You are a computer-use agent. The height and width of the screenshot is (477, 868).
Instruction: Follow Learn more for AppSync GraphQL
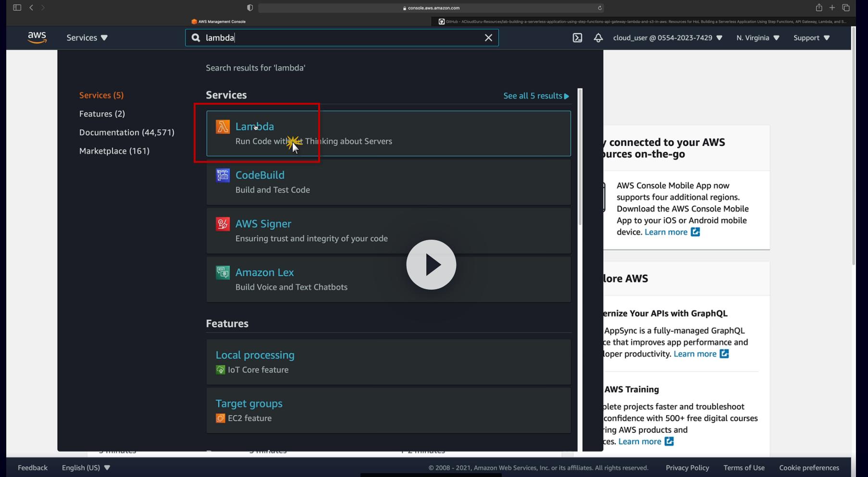[695, 354]
